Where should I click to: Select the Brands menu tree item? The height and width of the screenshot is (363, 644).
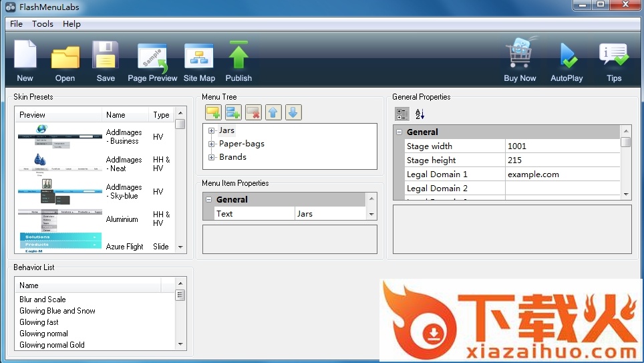[232, 157]
